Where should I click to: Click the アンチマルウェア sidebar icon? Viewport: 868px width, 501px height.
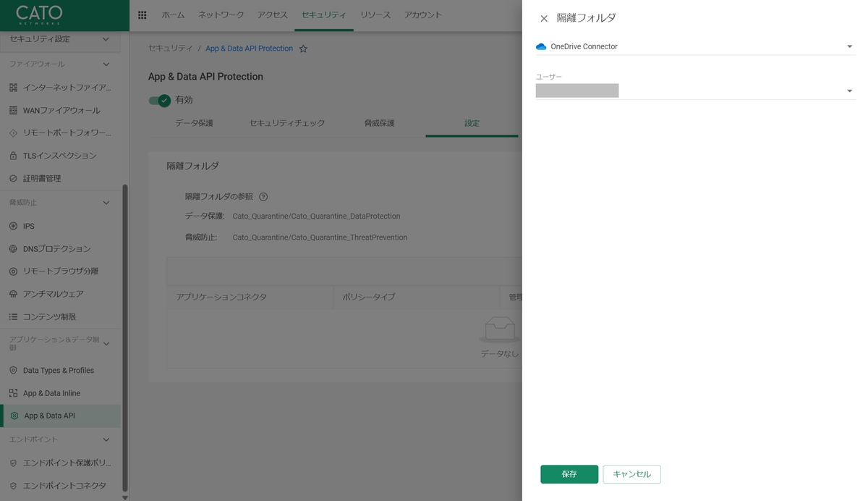13,294
